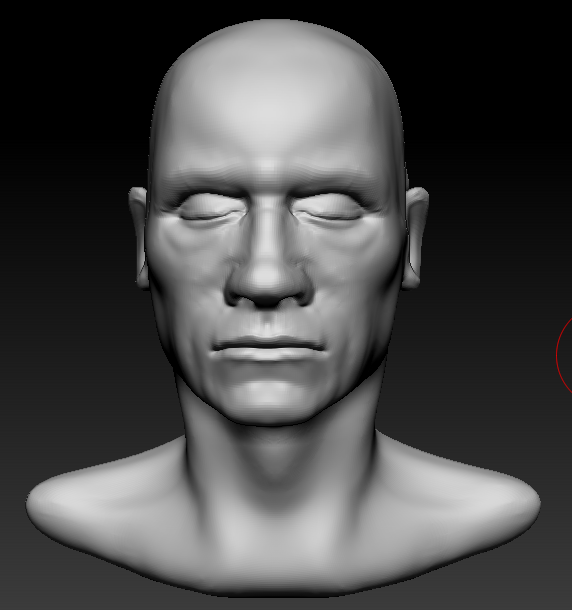This screenshot has width=572, height=610.
Task: Click the tip of the sculpted nose
Action: coord(268,278)
